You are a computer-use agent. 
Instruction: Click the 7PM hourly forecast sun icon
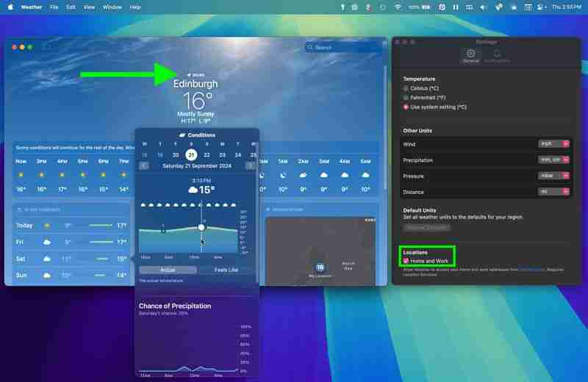[123, 175]
